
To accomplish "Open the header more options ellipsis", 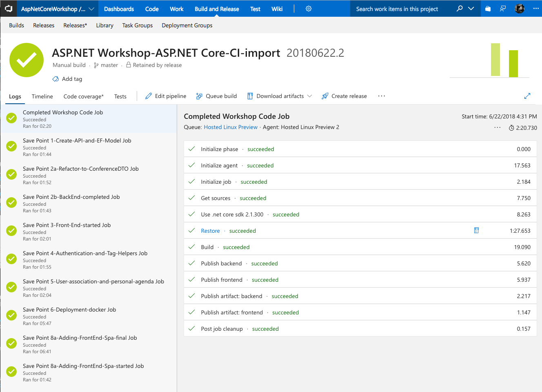I will click(x=536, y=9).
